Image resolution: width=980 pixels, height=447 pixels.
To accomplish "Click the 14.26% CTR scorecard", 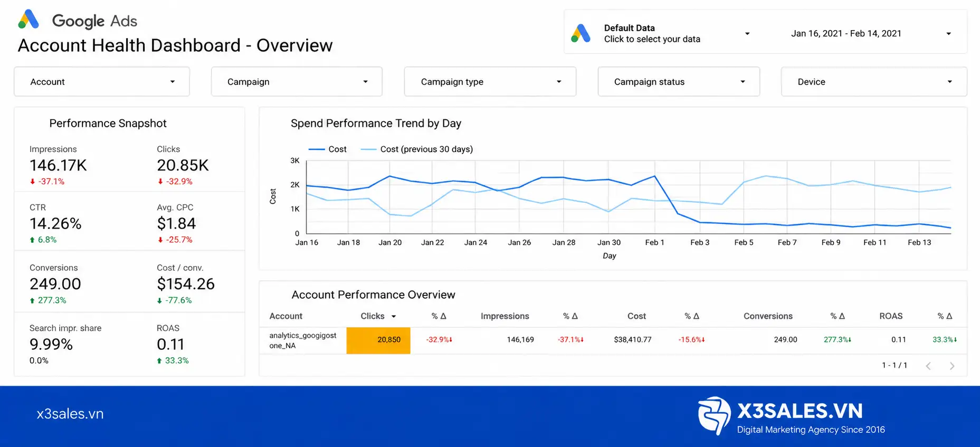I will click(55, 223).
